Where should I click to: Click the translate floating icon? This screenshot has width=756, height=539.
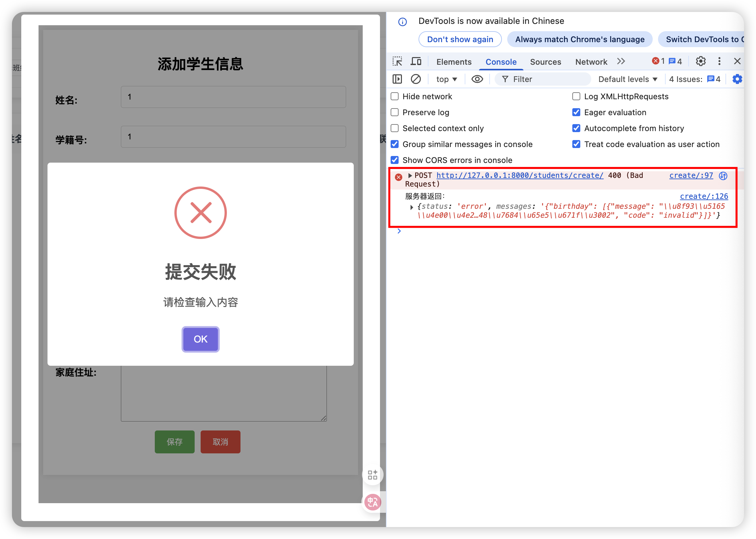[x=372, y=502]
